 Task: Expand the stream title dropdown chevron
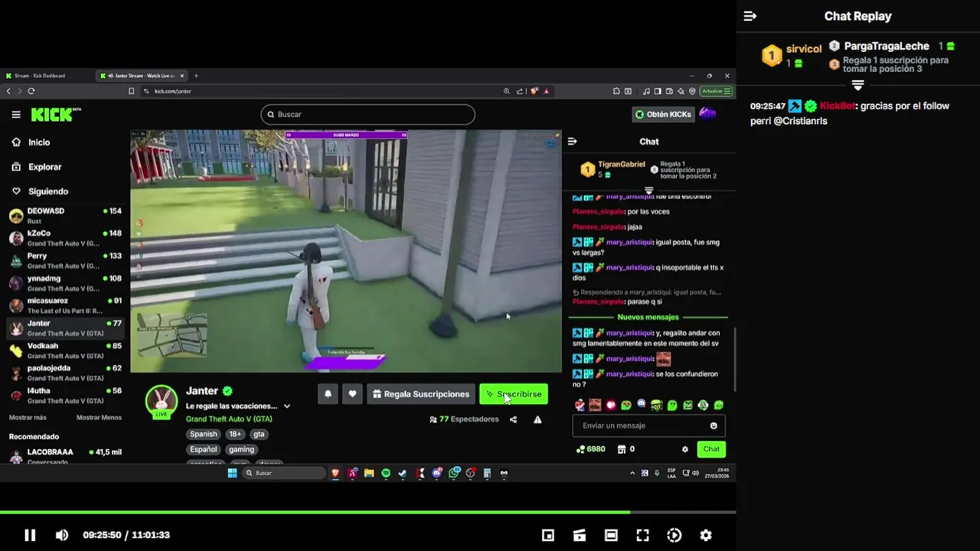[x=287, y=406]
